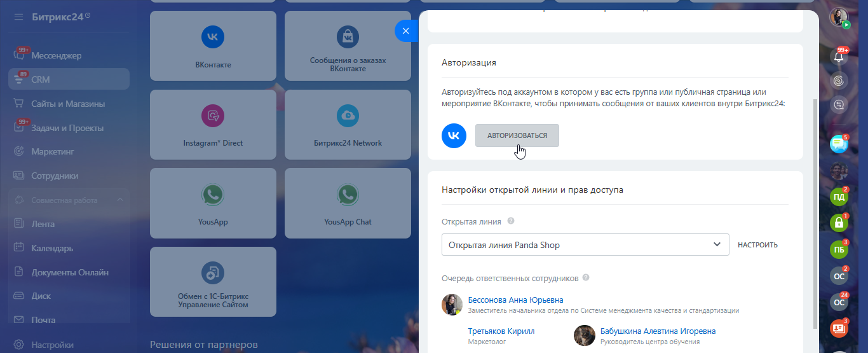Open the Открытая линия Panda Shop dropdown
Image resolution: width=868 pixels, height=353 pixels.
click(x=585, y=244)
